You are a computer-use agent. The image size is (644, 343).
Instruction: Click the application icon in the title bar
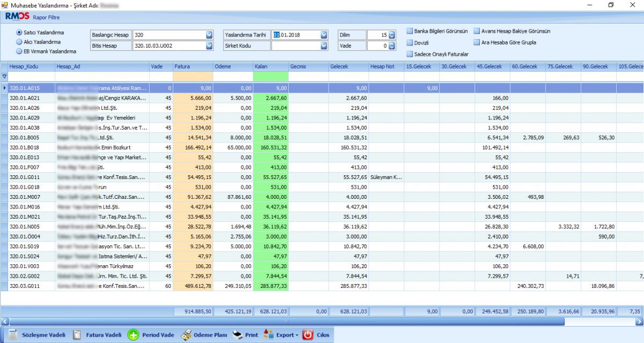(x=5, y=5)
